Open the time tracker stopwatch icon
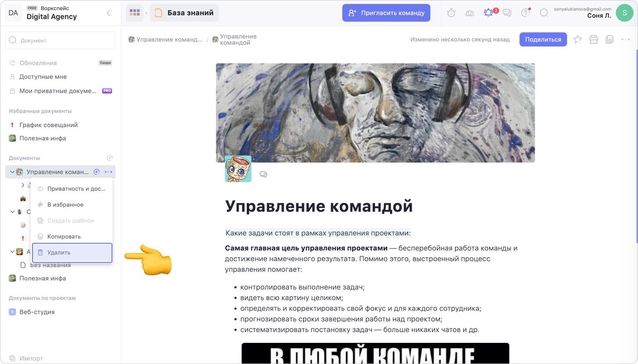638x364 pixels. click(x=451, y=13)
